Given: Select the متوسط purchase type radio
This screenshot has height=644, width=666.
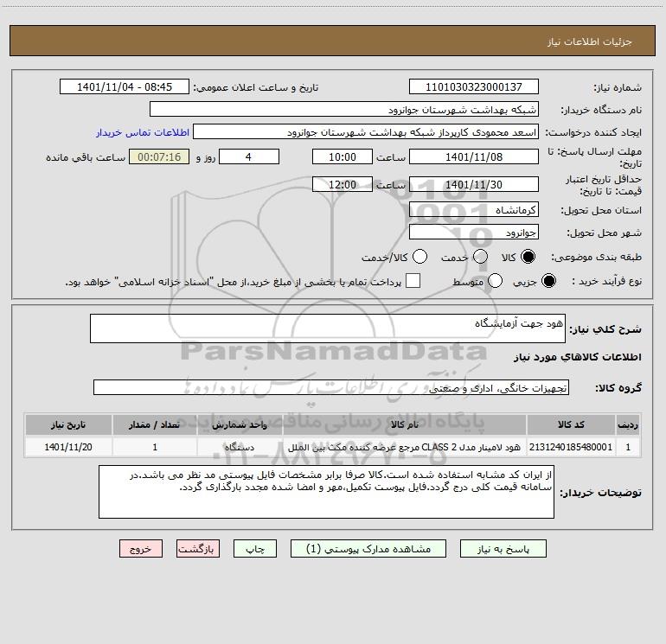Looking at the screenshot, I should 495,281.
